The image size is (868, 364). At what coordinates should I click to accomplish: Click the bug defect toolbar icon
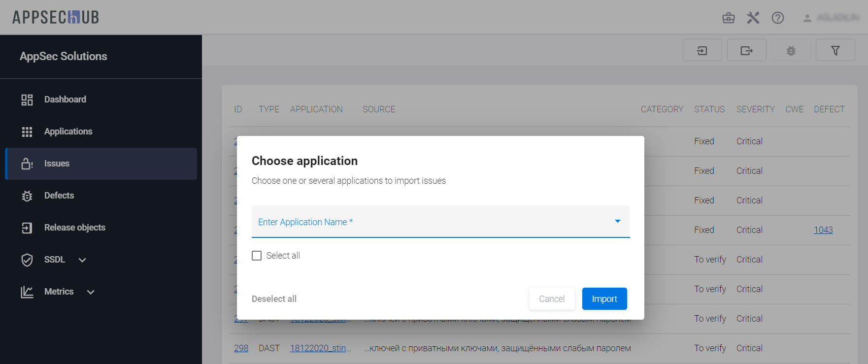pyautogui.click(x=791, y=50)
